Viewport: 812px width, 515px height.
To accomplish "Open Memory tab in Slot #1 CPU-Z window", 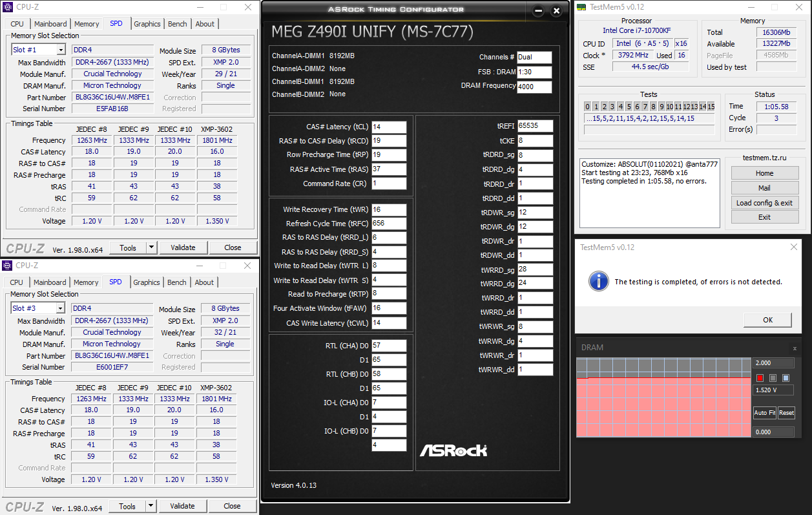I will 87,24.
